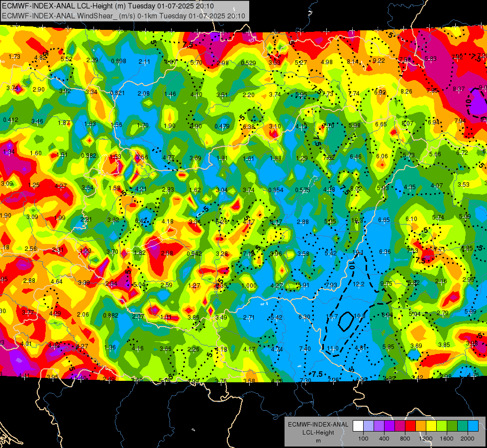Click the wind shear value 6.10
The width and height of the screenshot is (487, 448).
(411, 219)
